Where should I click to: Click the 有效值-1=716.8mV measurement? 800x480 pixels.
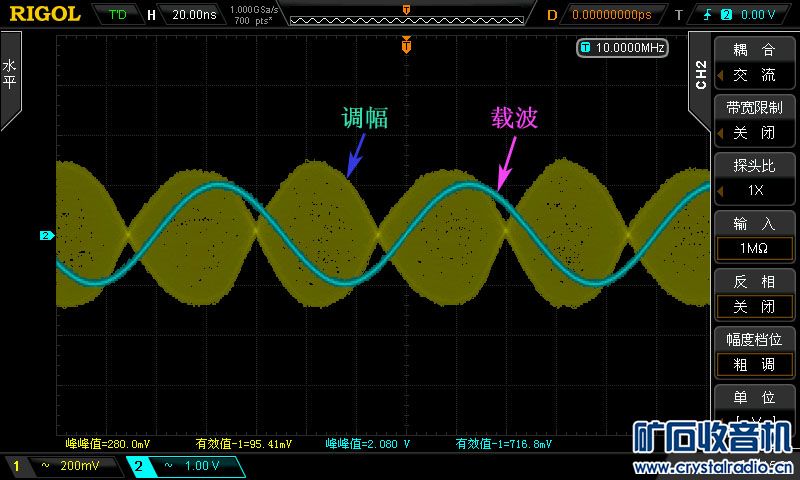pos(504,444)
